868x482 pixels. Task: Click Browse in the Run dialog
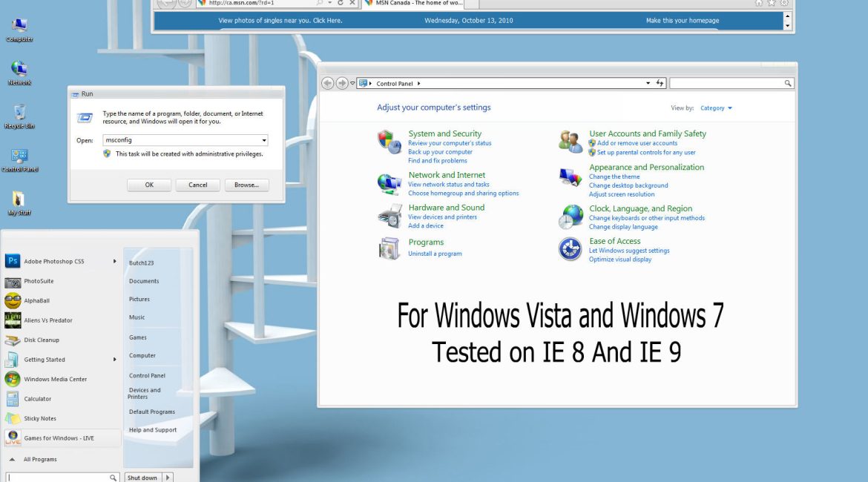coord(246,185)
